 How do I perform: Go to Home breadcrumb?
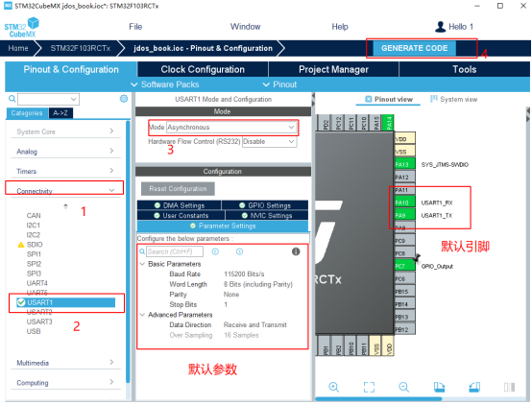click(x=18, y=48)
